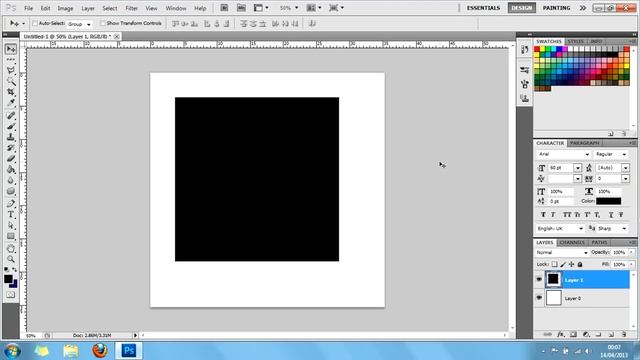Image resolution: width=640 pixels, height=360 pixels.
Task: Click the Underline text style button
Action: coord(611,215)
